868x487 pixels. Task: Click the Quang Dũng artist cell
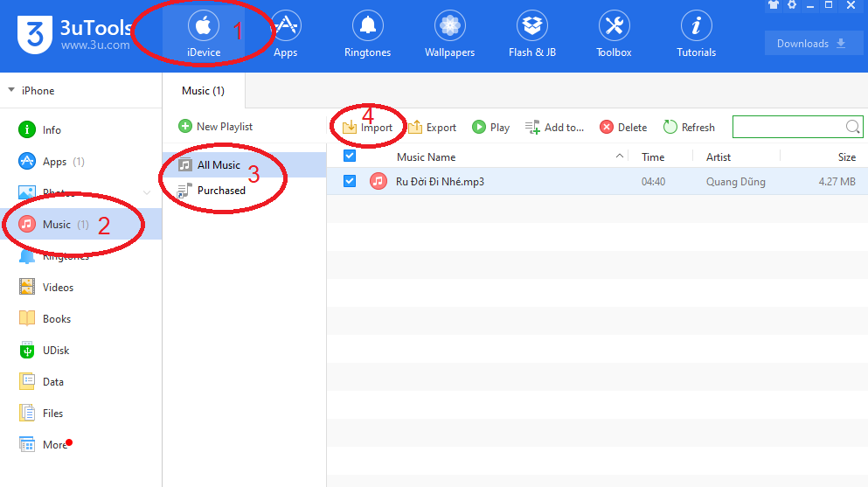[736, 182]
